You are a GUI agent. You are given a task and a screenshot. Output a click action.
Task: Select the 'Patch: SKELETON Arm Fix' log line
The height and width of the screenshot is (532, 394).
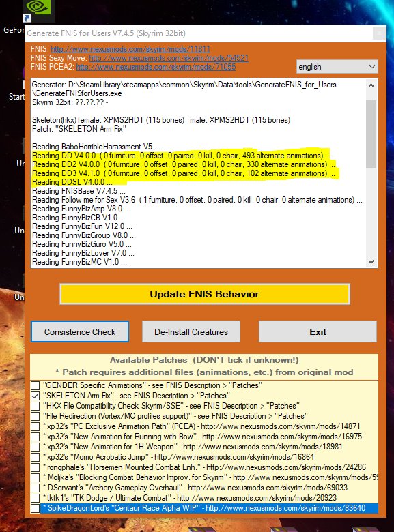point(79,129)
